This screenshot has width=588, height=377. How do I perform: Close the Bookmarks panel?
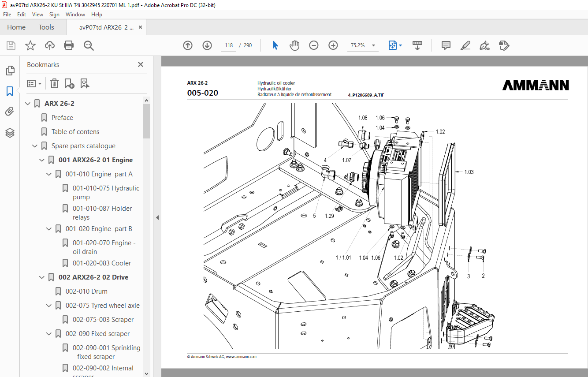pyautogui.click(x=141, y=64)
